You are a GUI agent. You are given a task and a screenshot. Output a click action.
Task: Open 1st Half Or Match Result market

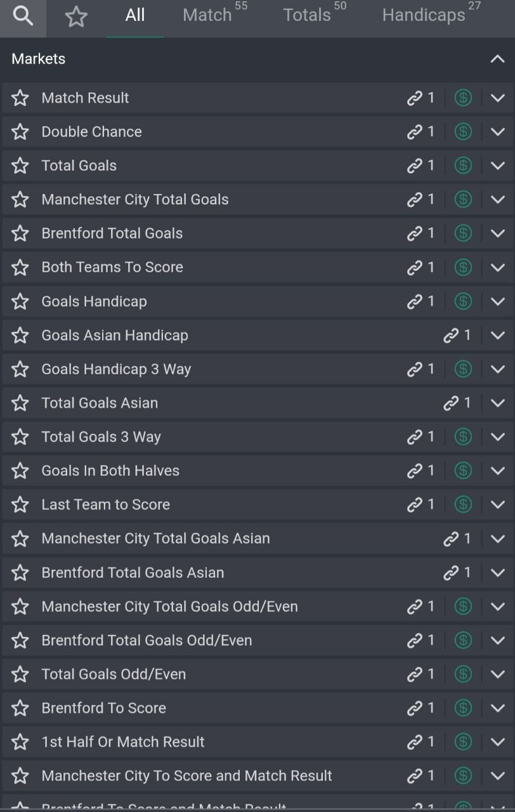click(x=123, y=742)
